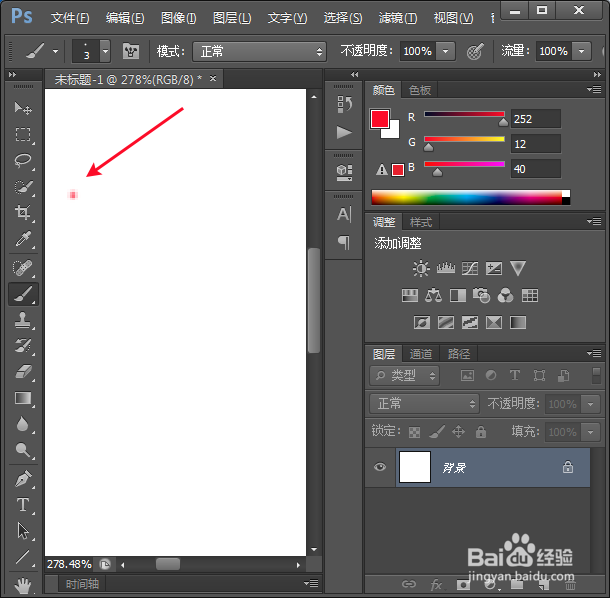Toggle lock transparent pixels
The image size is (610, 598).
[x=414, y=432]
